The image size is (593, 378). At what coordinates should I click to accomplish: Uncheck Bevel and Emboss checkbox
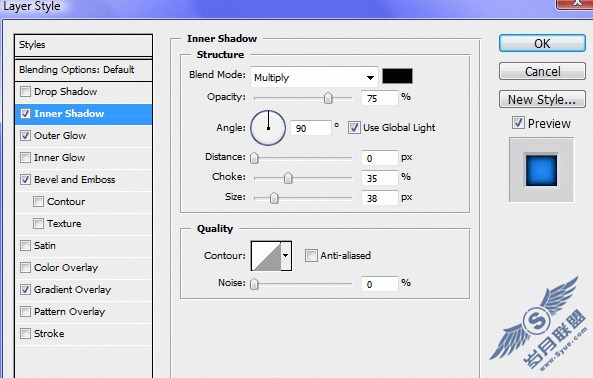[25, 179]
